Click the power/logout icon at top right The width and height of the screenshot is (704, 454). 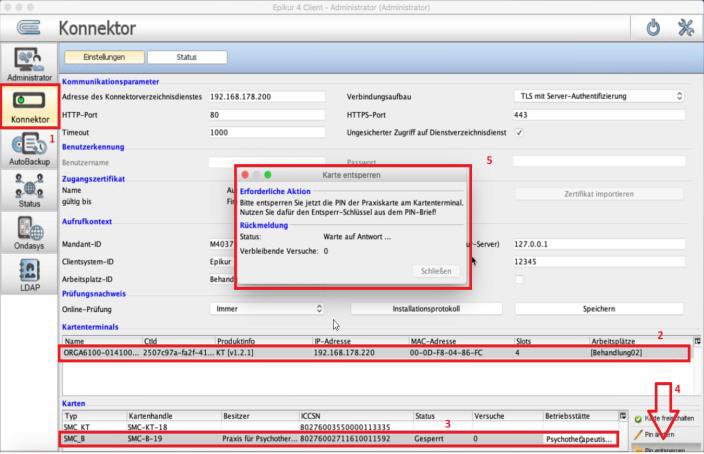point(653,28)
